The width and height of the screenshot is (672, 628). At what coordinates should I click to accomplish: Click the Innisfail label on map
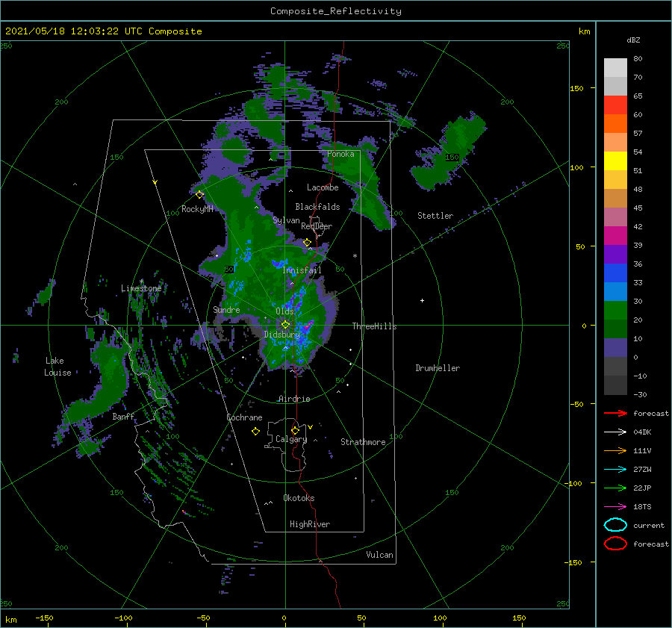pyautogui.click(x=302, y=270)
